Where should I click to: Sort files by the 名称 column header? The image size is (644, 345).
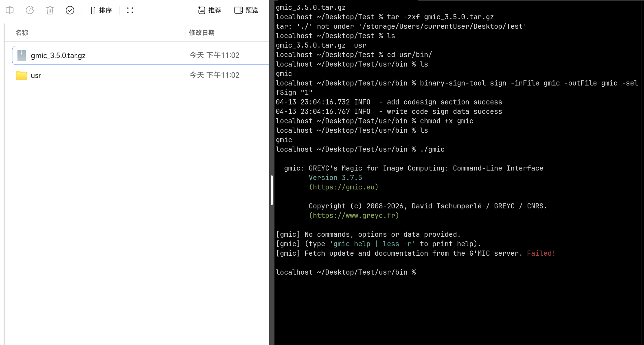[22, 32]
